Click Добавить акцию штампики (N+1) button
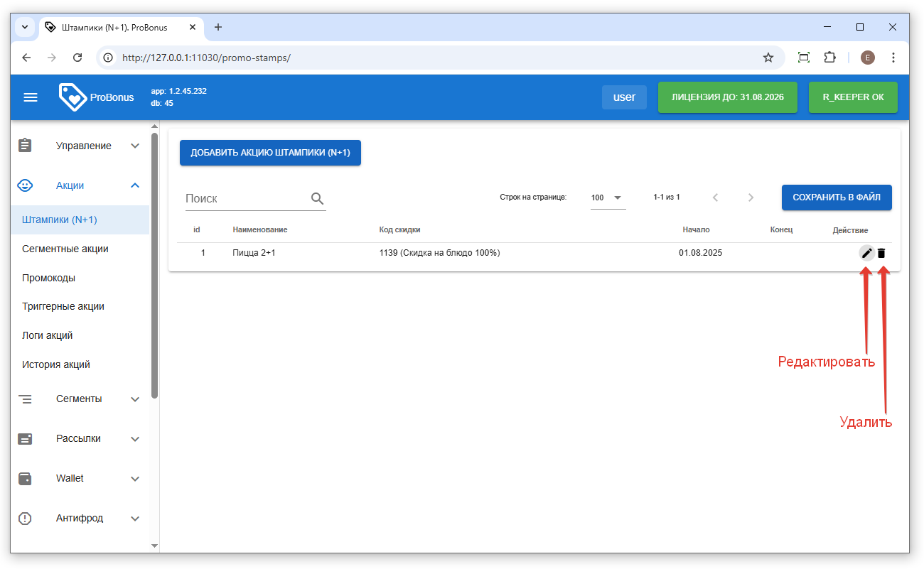 tap(270, 153)
